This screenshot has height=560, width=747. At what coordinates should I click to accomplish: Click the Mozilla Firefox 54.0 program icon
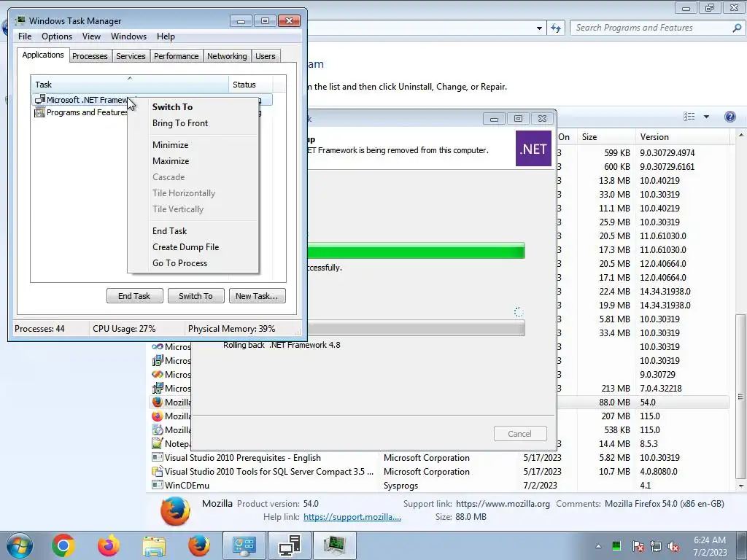pyautogui.click(x=158, y=402)
